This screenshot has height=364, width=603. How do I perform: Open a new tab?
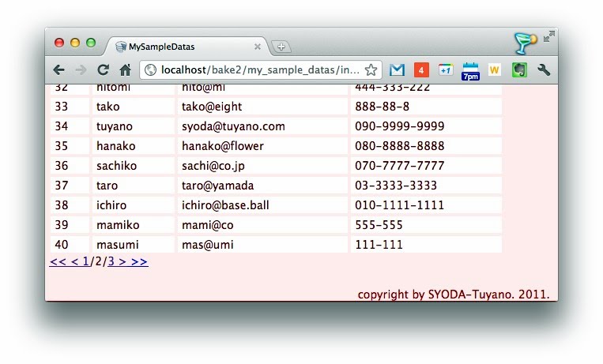click(x=281, y=47)
